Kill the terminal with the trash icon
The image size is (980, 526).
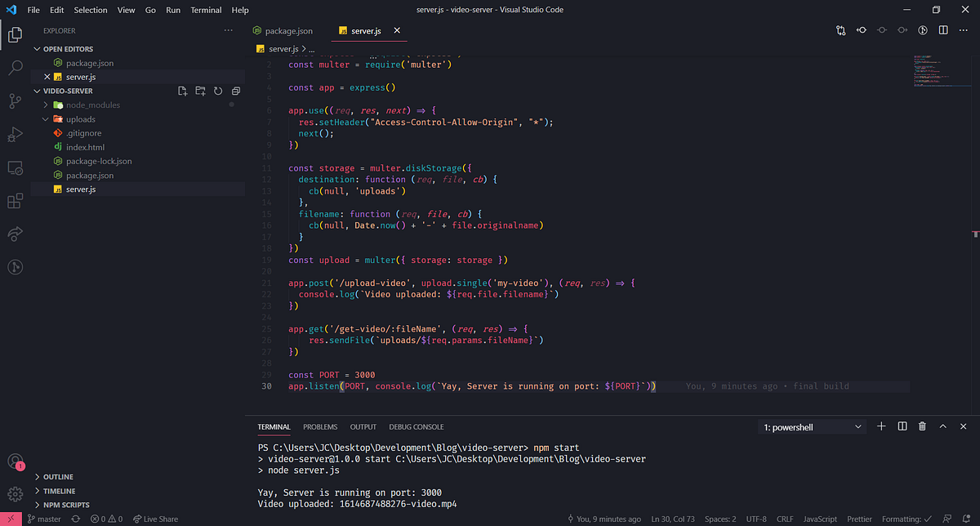[922, 426]
